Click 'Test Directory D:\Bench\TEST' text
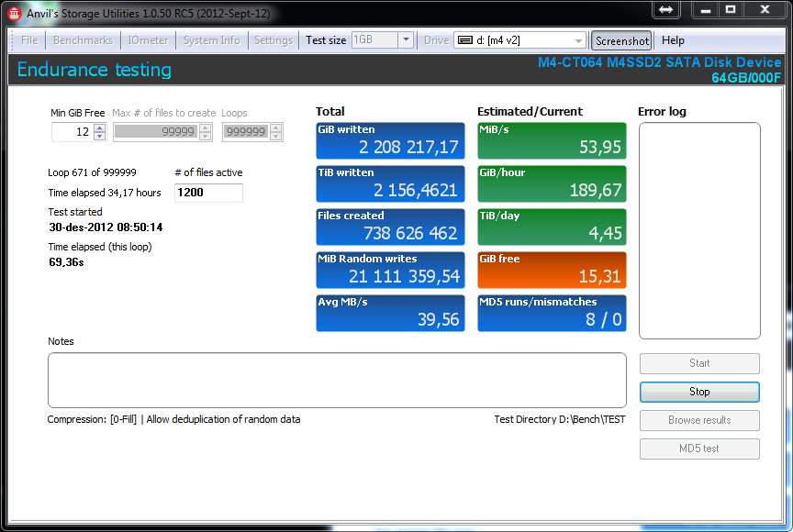 [560, 419]
